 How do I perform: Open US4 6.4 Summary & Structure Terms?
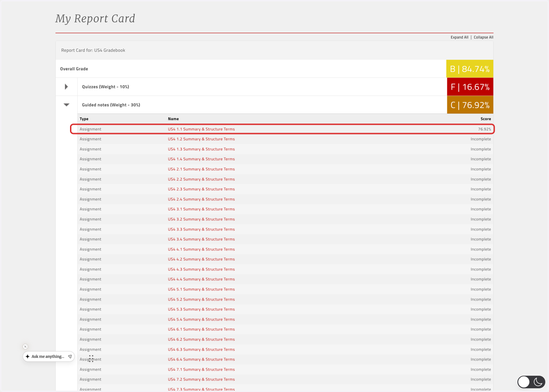point(201,359)
